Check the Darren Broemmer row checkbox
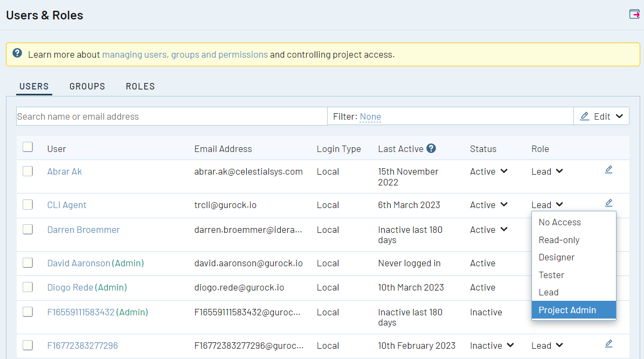This screenshot has width=644, height=359. [x=28, y=229]
